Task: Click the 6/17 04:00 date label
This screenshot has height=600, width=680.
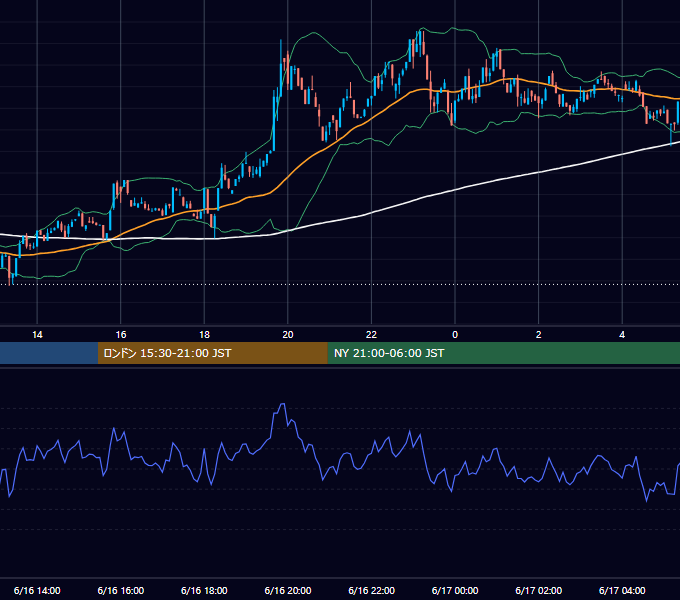Action: pos(622,590)
